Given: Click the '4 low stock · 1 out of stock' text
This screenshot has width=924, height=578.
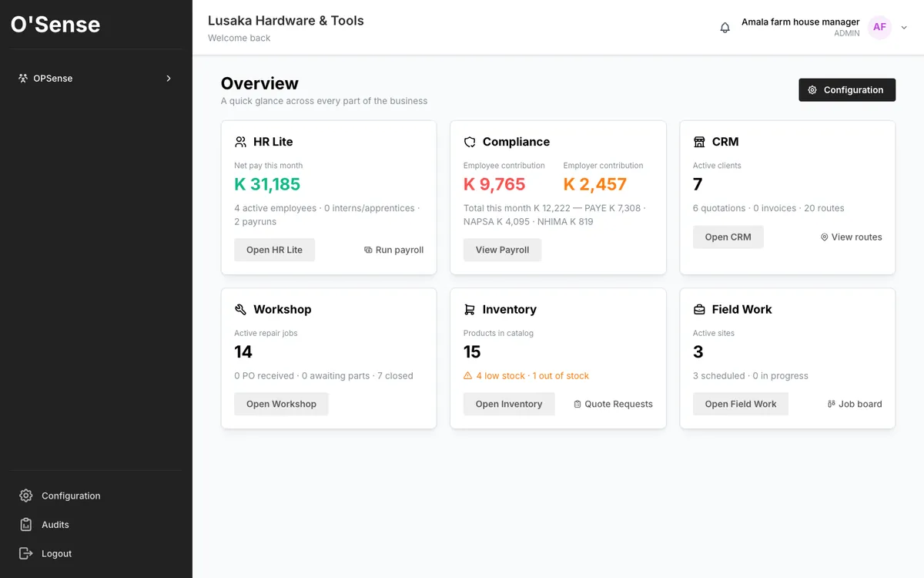Looking at the screenshot, I should click(x=532, y=376).
